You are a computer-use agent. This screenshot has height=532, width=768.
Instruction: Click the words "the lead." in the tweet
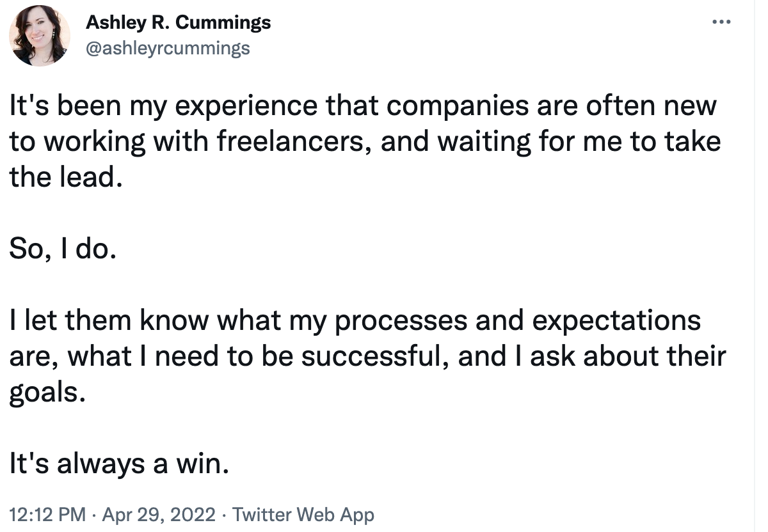[65, 177]
